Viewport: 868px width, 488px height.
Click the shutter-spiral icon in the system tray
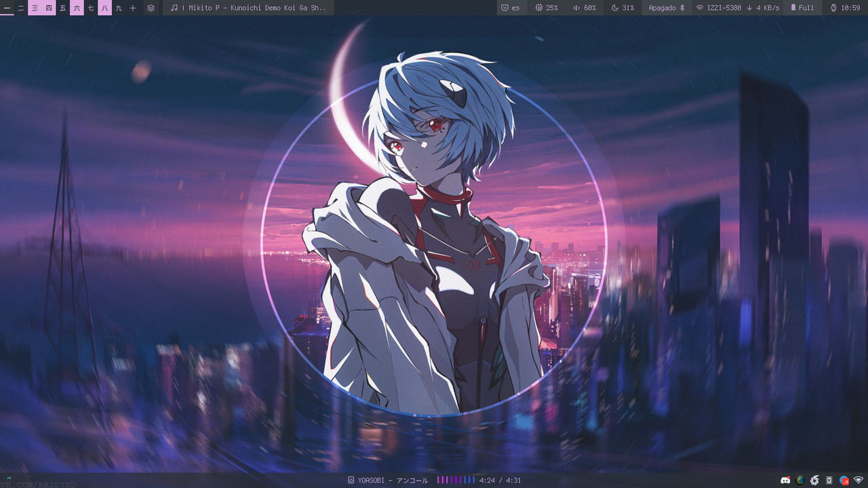814,480
